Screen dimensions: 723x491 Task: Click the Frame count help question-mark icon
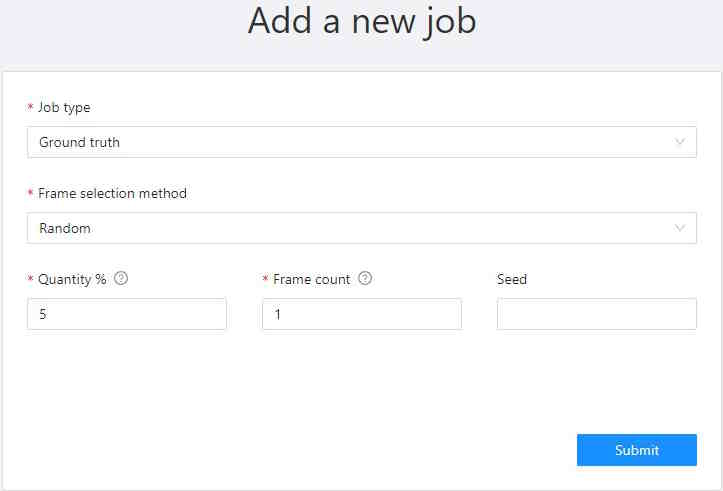[x=365, y=279]
